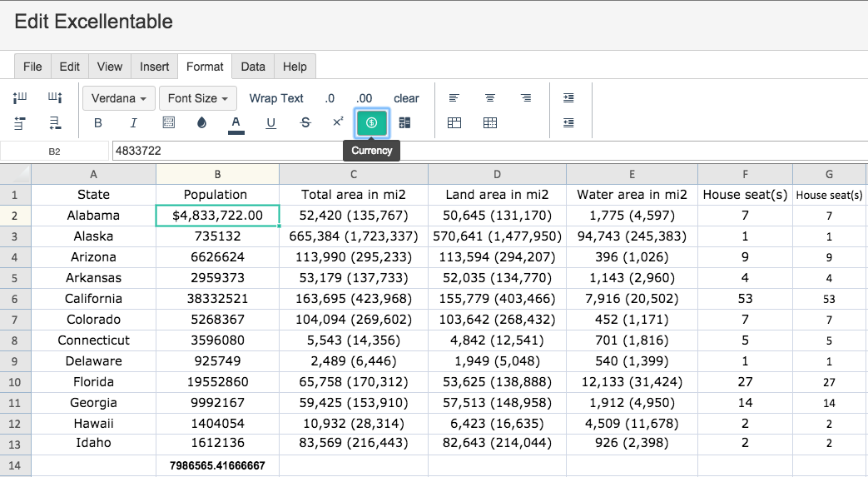Open the cell fill color droplet
This screenshot has width=868, height=477.
click(x=201, y=123)
